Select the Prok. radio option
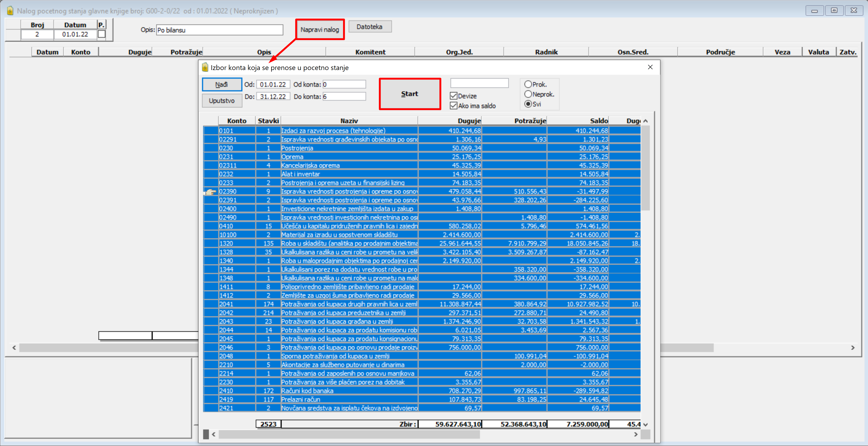The width and height of the screenshot is (868, 446). [x=528, y=84]
